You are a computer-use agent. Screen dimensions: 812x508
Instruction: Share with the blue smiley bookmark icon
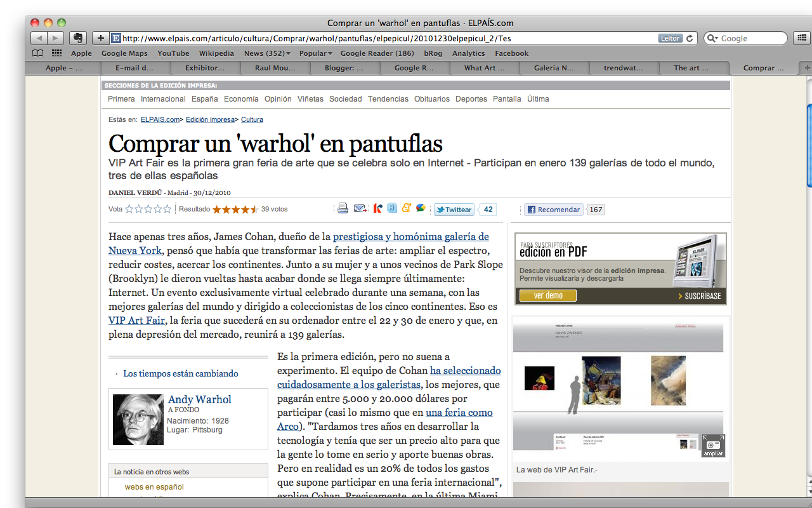pos(392,208)
